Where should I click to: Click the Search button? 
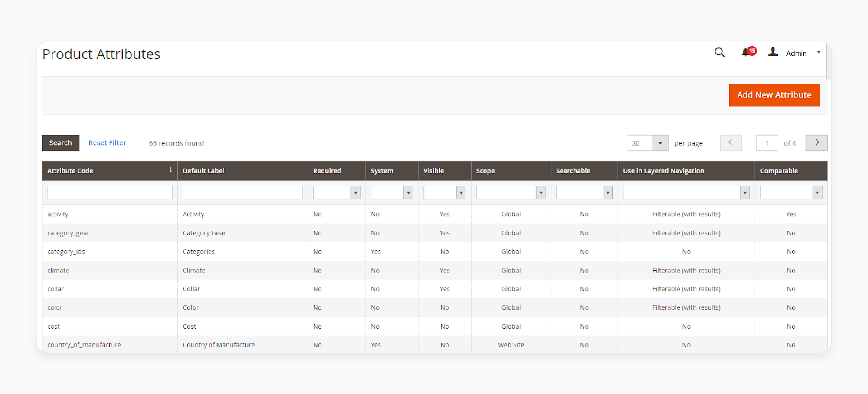[61, 143]
